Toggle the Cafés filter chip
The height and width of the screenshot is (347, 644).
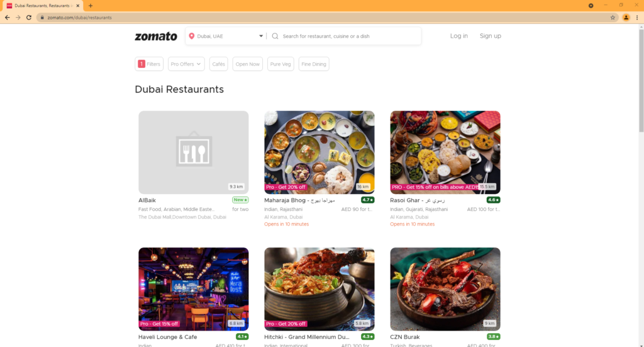click(218, 64)
